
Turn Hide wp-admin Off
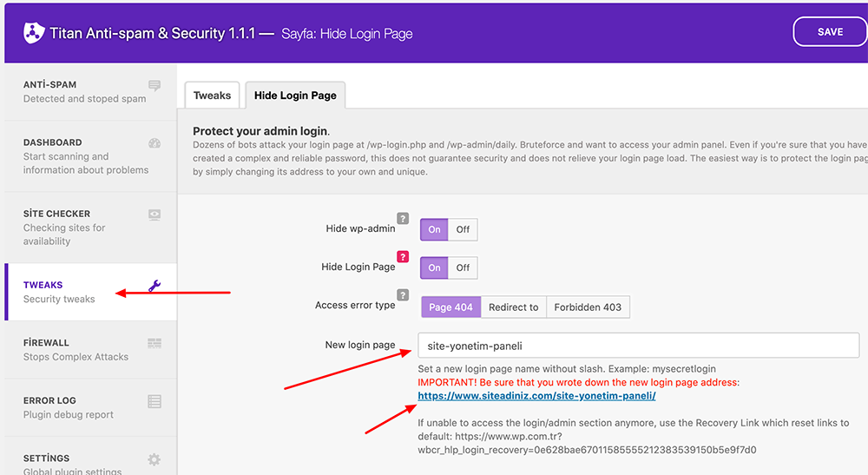click(463, 229)
